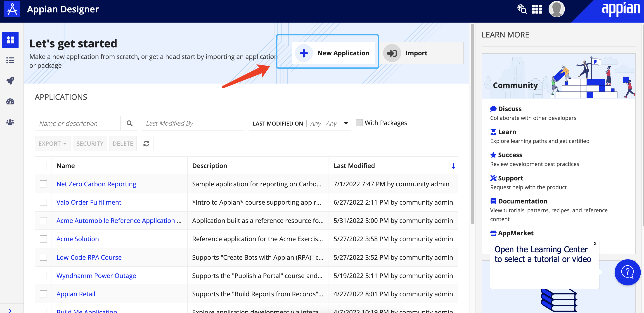Check the Net Zero Carbon Reporting row
This screenshot has height=313, width=644.
[x=44, y=184]
